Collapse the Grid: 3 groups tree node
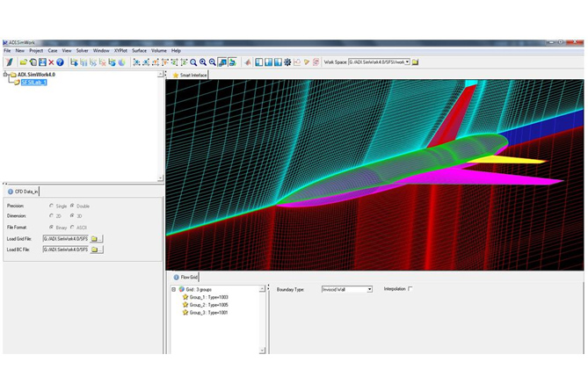The height and width of the screenshot is (391, 588). (174, 289)
